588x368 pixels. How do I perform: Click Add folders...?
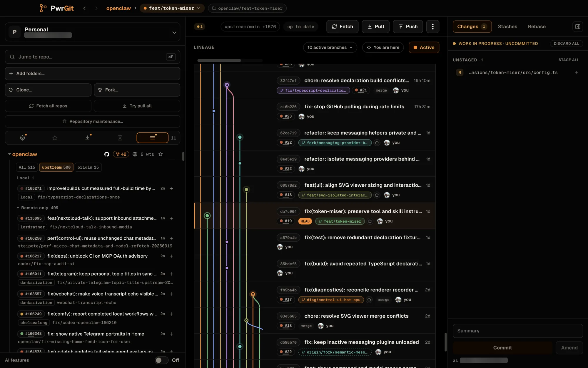pyautogui.click(x=92, y=74)
